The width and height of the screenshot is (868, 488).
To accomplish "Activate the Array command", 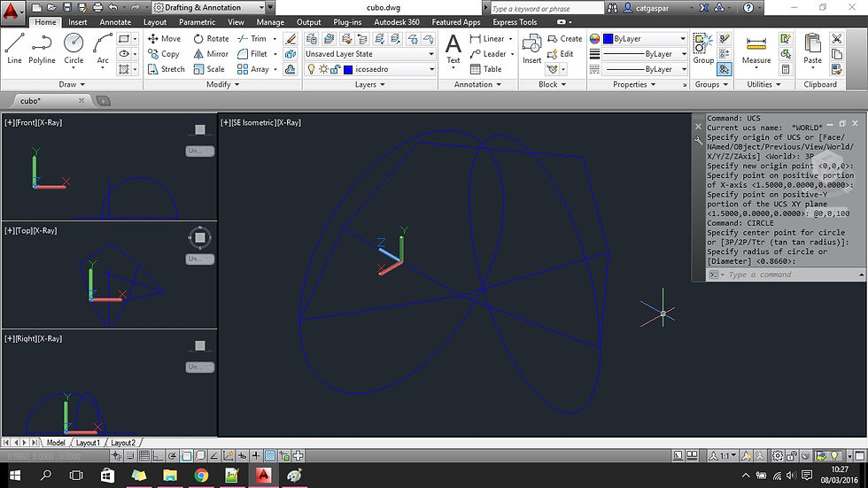I will 253,69.
